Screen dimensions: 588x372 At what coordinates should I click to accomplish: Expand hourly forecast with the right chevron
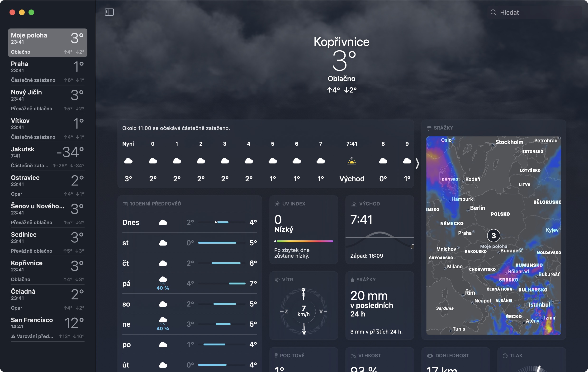[417, 164]
